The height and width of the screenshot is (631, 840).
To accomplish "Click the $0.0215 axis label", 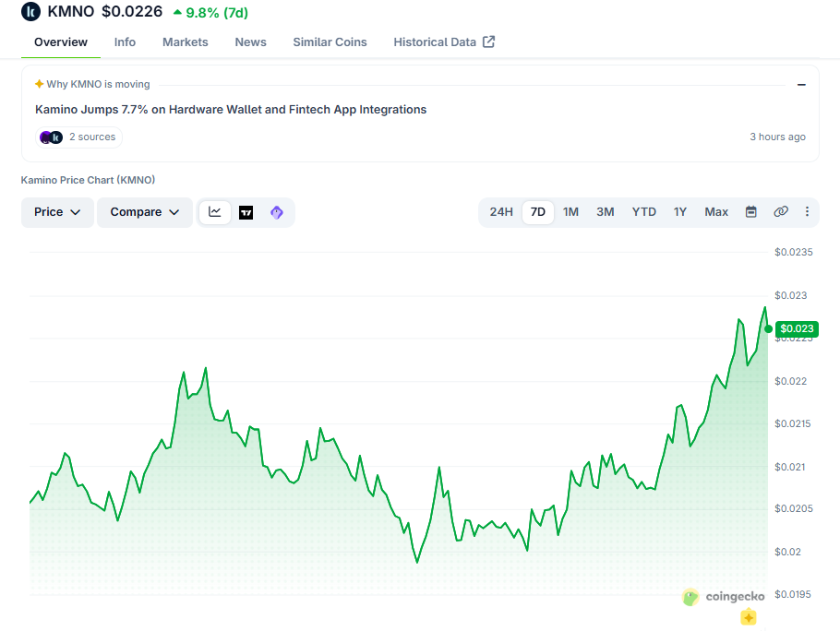I will [792, 423].
